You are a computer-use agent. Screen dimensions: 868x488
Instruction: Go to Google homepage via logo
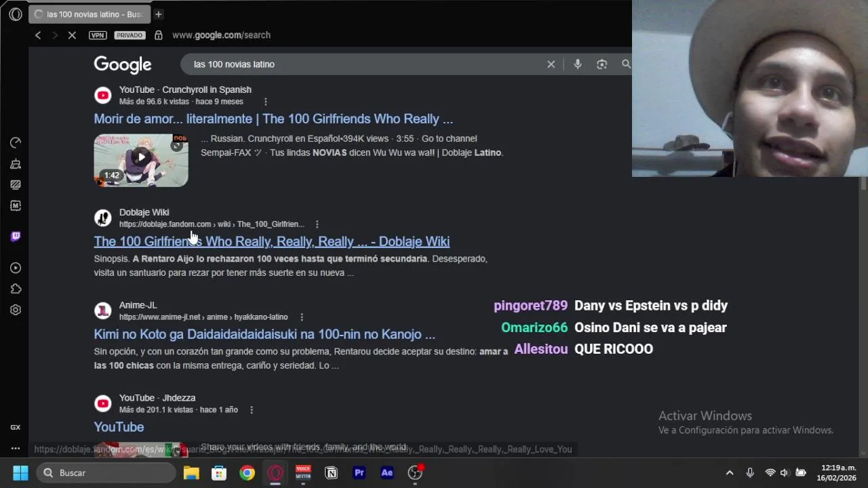click(123, 64)
